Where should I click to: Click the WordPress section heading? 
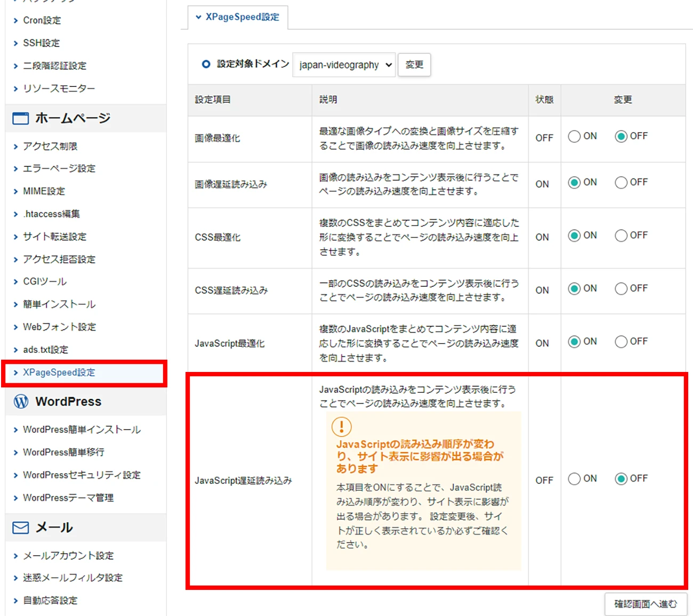click(x=68, y=402)
